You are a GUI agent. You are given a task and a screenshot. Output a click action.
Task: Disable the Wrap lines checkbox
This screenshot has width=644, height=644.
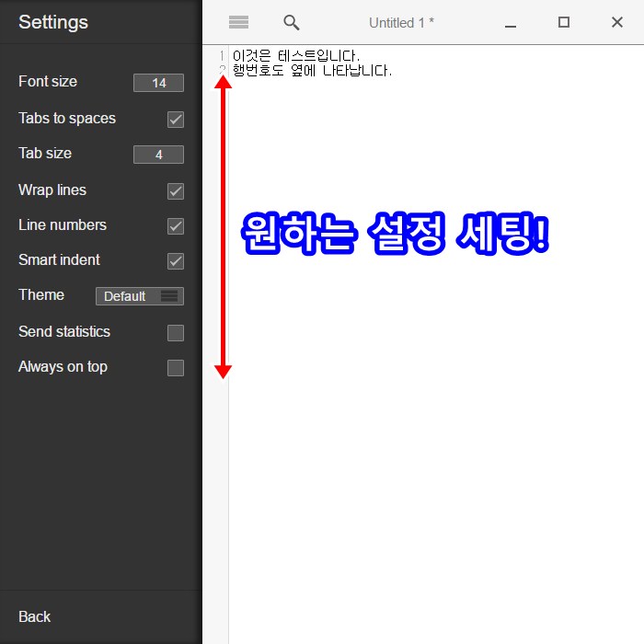[176, 191]
